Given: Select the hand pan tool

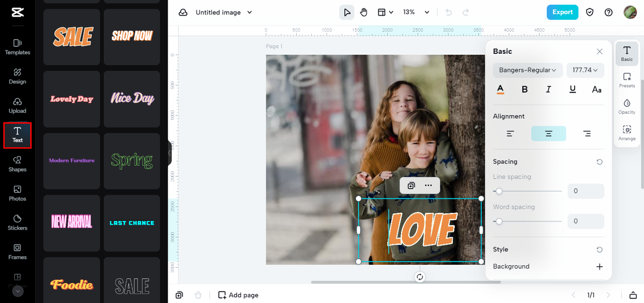Looking at the screenshot, I should coord(364,12).
